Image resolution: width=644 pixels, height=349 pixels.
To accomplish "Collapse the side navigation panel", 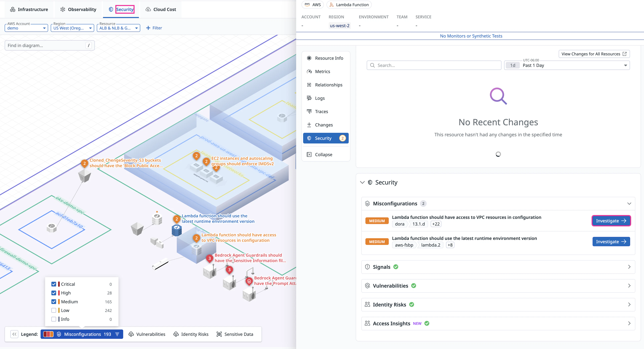I will tap(323, 155).
